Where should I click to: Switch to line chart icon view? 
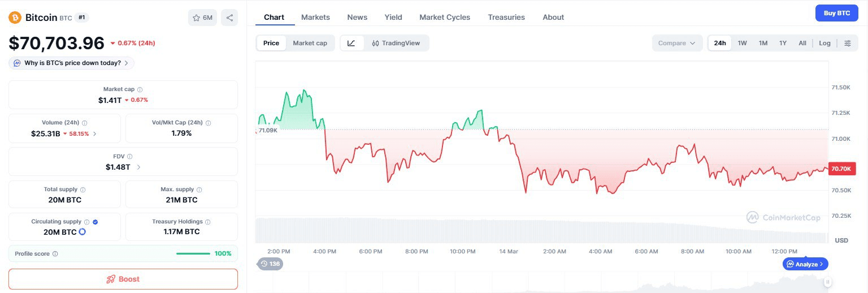tap(351, 43)
